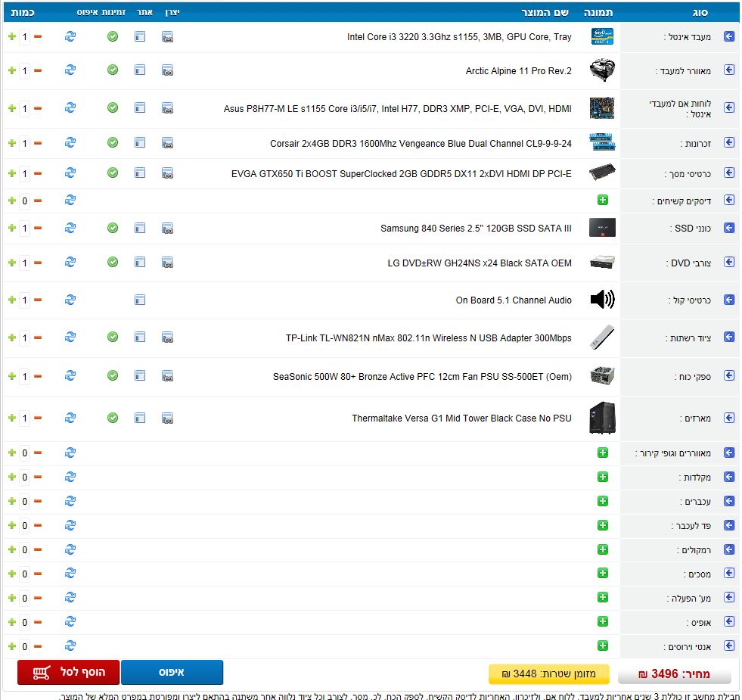Click the blue reset (איפוס) button at the bottom
This screenshot has height=700, width=742.
click(172, 672)
